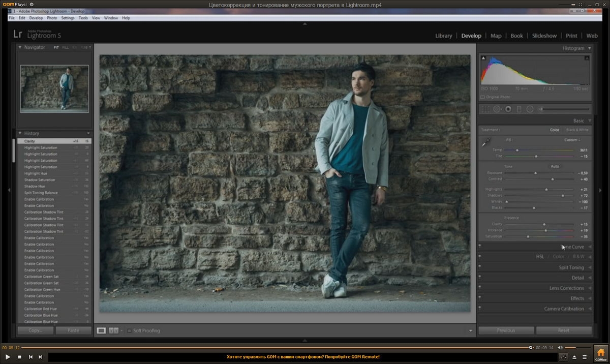The height and width of the screenshot is (364, 610).
Task: Toggle the Tone Curve panel switch
Action: click(x=479, y=247)
